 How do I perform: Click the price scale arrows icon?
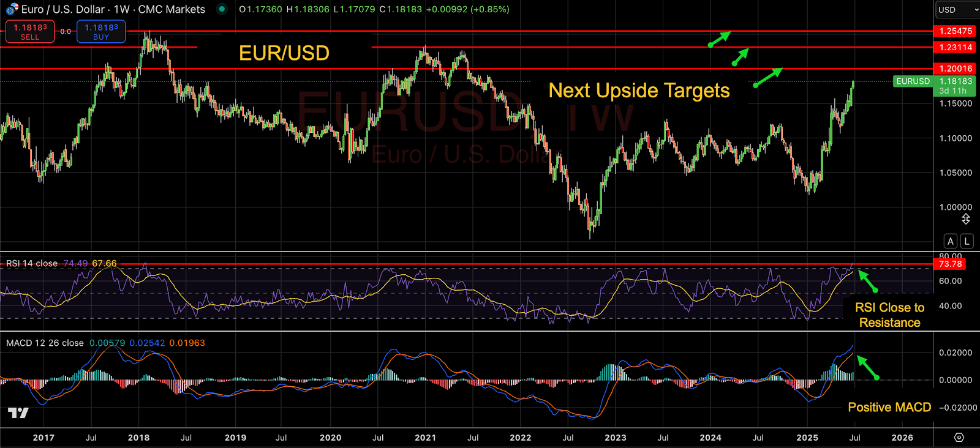pos(966,219)
